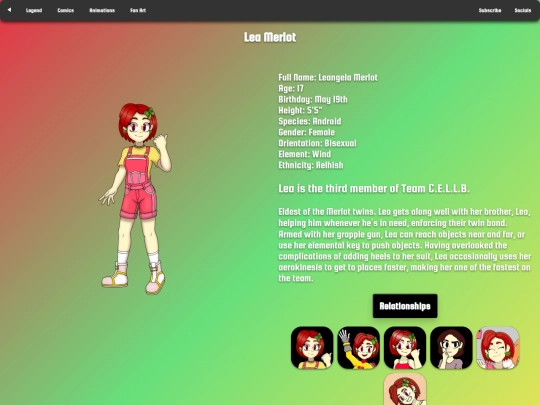Select the first relationship portrait with yellow shirt

pyautogui.click(x=312, y=348)
